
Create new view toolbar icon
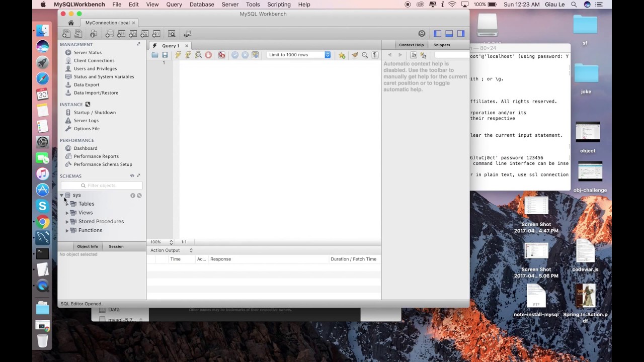tap(133, 34)
